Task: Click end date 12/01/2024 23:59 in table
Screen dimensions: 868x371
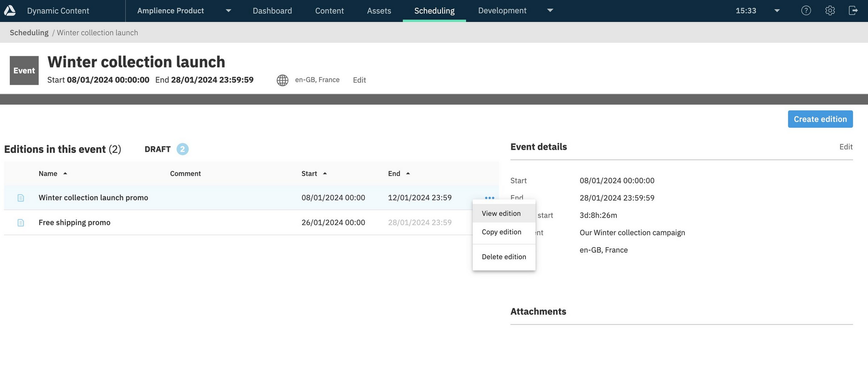Action: point(420,198)
